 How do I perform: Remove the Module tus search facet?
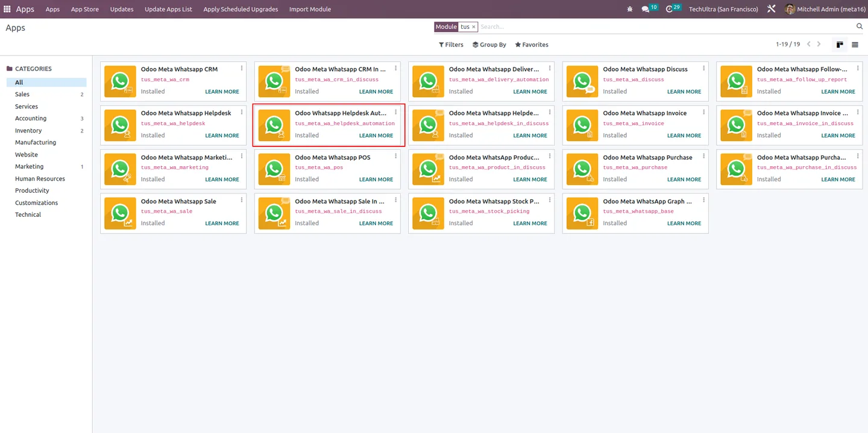[474, 27]
